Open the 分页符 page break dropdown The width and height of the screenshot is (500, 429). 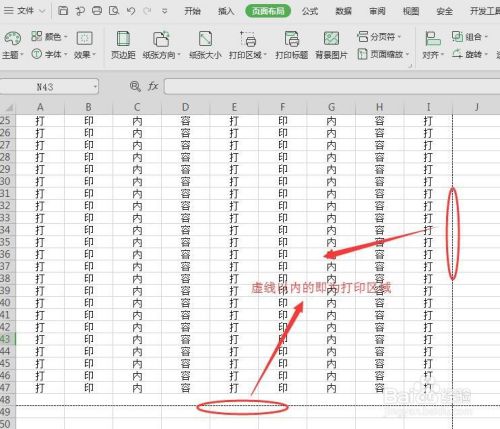pyautogui.click(x=379, y=37)
